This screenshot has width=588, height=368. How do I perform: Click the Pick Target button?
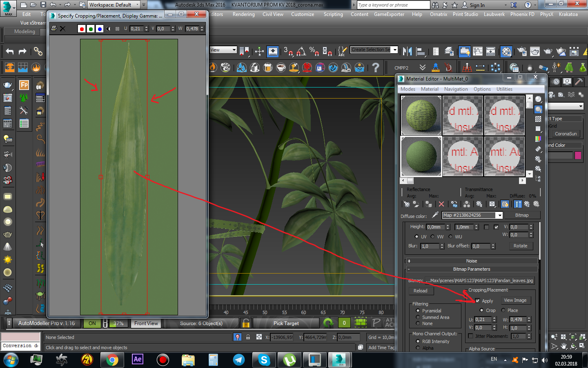(286, 323)
